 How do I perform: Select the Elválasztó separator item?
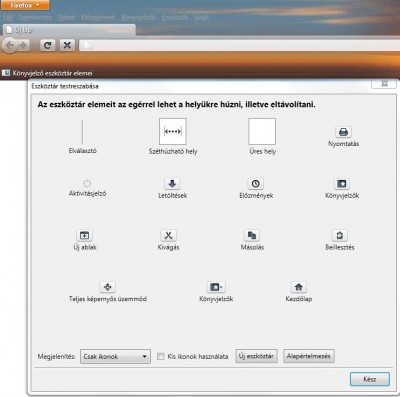click(82, 137)
